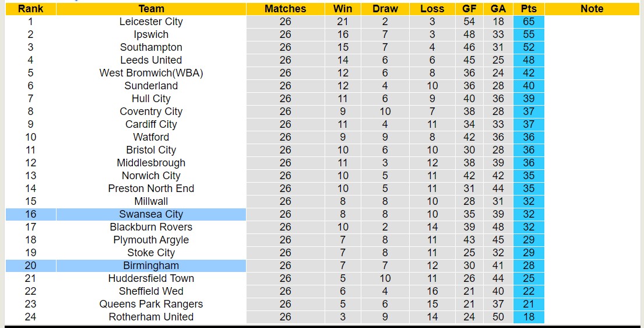Click the Loss column header
This screenshot has height=328, width=644.
[432, 9]
